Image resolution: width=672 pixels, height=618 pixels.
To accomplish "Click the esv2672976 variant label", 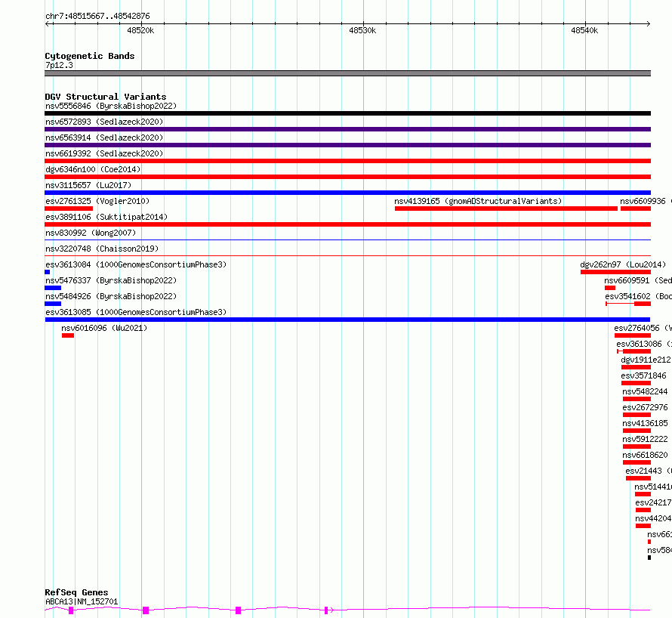I will coord(645,407).
